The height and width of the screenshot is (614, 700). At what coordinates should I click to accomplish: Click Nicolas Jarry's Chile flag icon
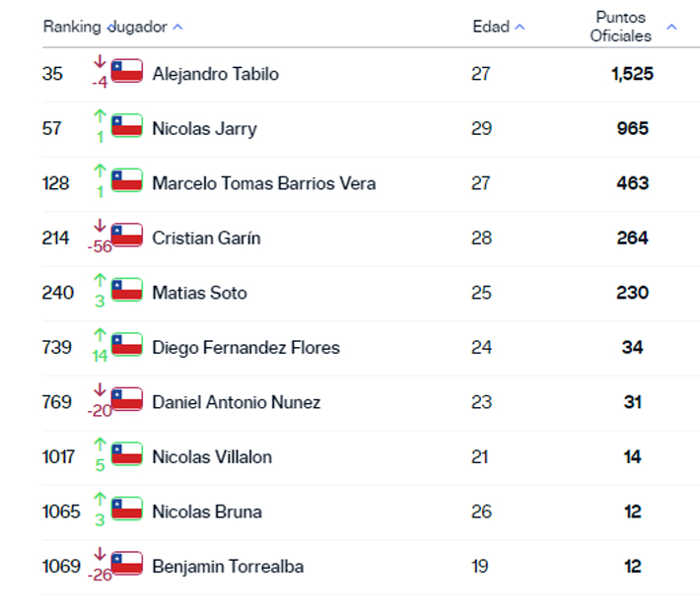[x=127, y=126]
